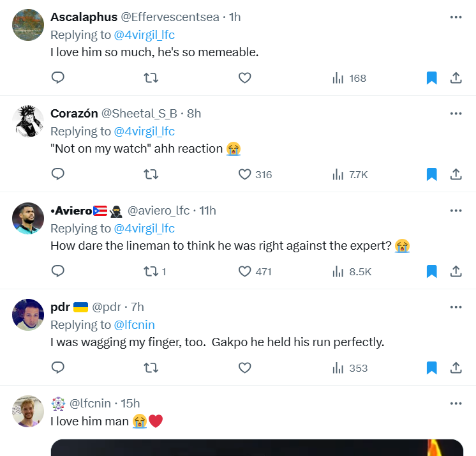Open the @4virgil_lfc profile link in Aviero's reply
Screen dimensions: 476x456
[144, 228]
